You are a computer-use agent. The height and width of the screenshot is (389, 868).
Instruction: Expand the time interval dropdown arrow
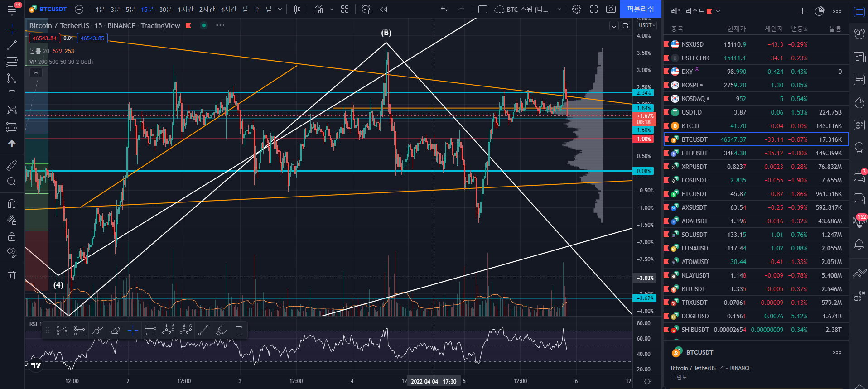tap(280, 9)
